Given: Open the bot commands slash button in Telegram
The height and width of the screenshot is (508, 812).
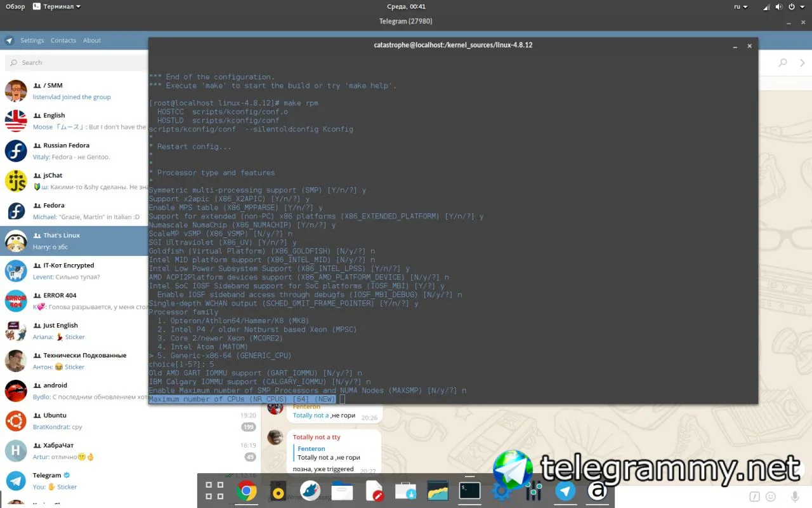Looking at the screenshot, I should click(x=755, y=497).
